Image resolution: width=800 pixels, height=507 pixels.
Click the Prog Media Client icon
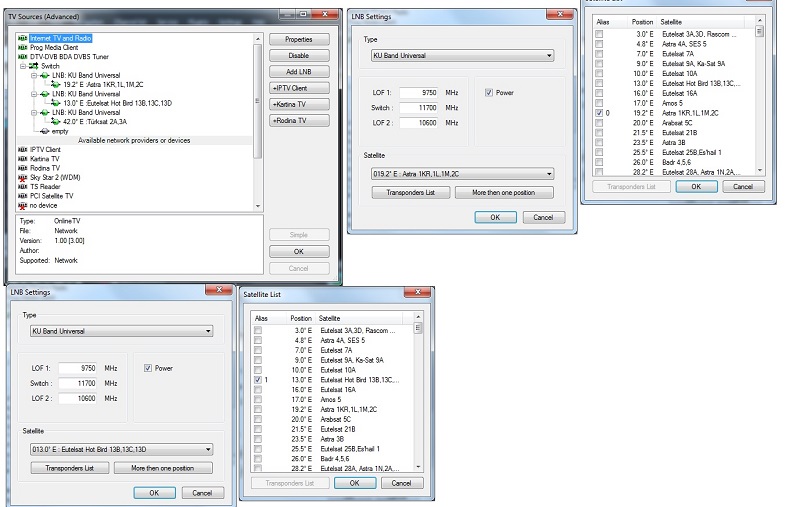pos(23,47)
